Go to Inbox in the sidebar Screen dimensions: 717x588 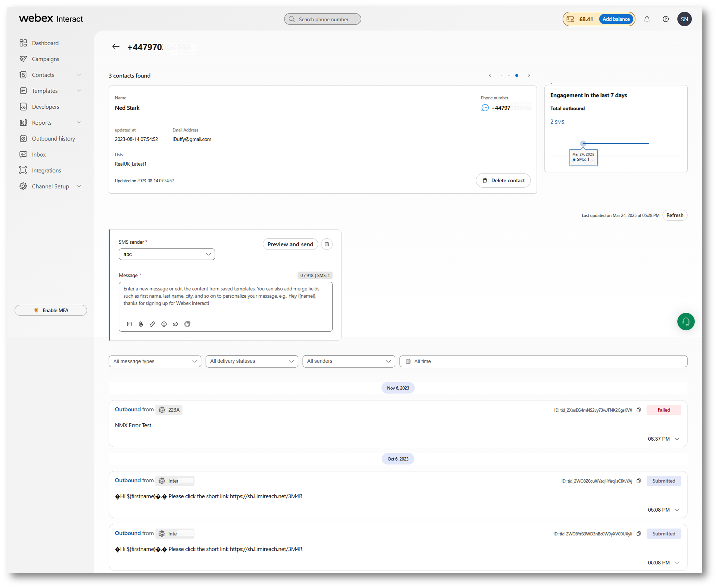(x=39, y=154)
